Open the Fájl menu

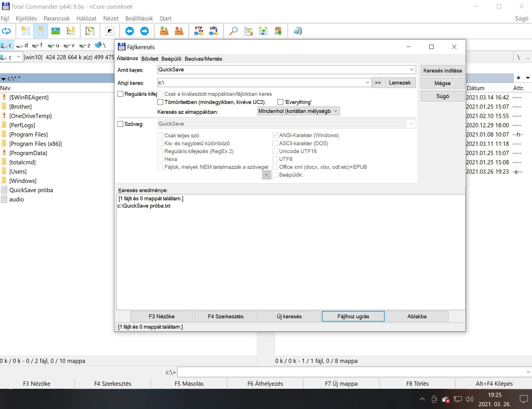pos(5,18)
